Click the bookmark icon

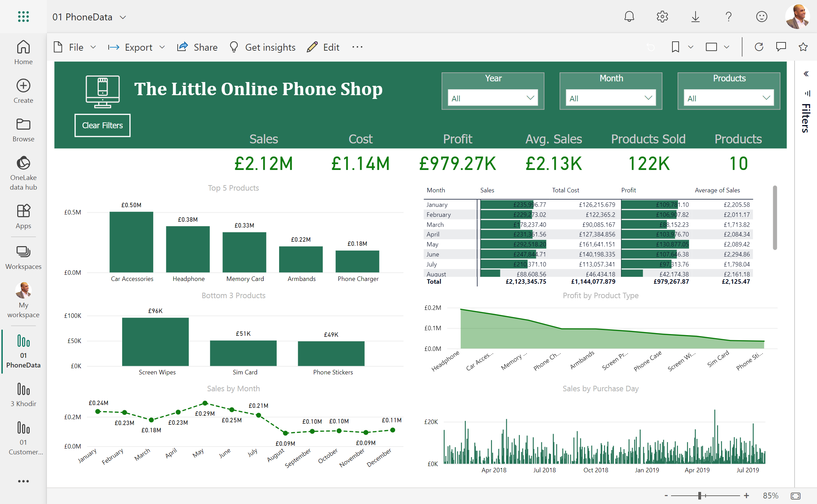point(675,47)
